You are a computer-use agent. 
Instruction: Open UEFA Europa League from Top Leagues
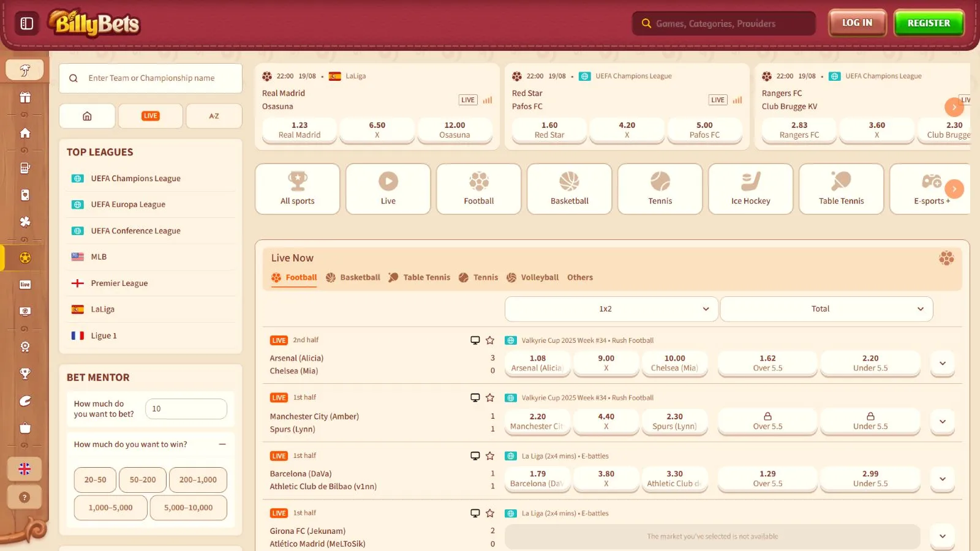128,204
